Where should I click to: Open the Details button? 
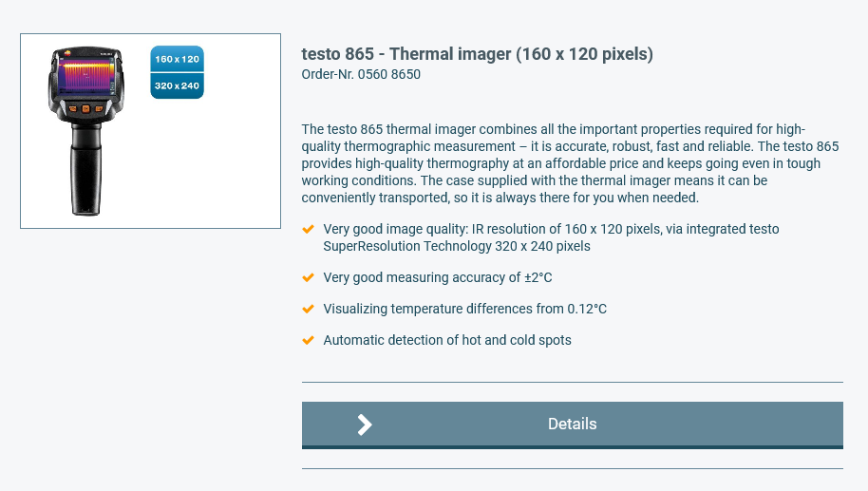(572, 425)
